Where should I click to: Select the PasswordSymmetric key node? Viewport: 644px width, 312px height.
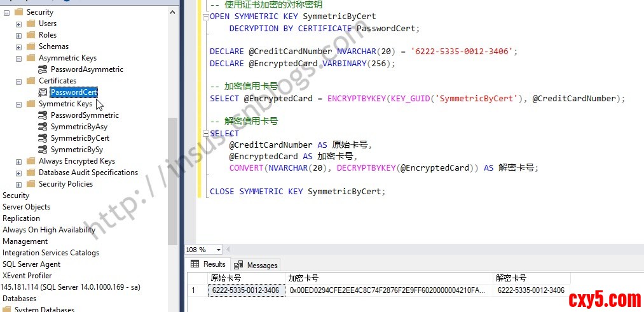85,115
